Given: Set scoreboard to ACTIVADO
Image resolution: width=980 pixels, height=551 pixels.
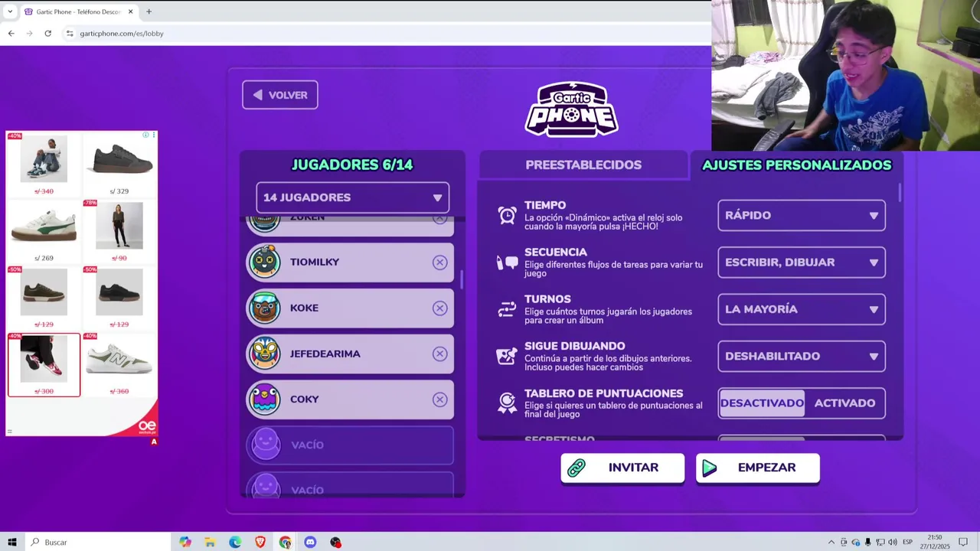Looking at the screenshot, I should click(844, 403).
